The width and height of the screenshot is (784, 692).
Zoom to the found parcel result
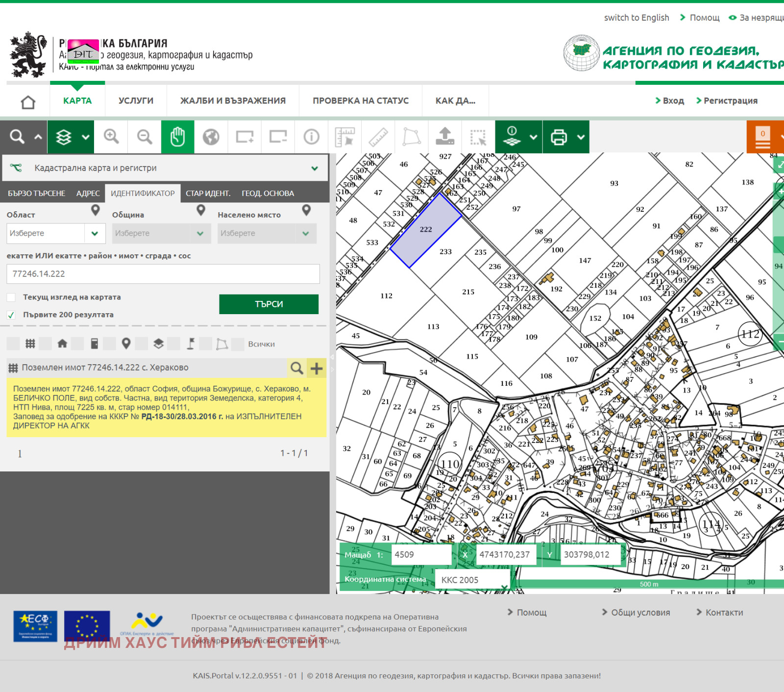296,368
